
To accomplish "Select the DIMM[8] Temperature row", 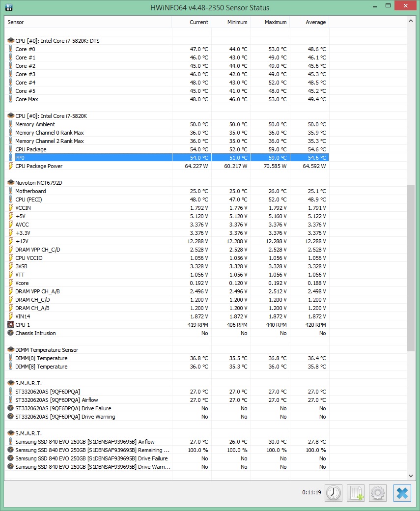I will coord(167,367).
